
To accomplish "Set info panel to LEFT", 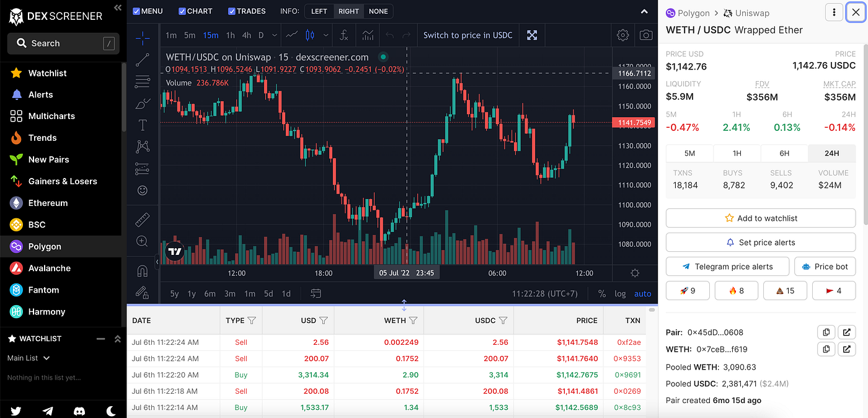I will click(319, 11).
